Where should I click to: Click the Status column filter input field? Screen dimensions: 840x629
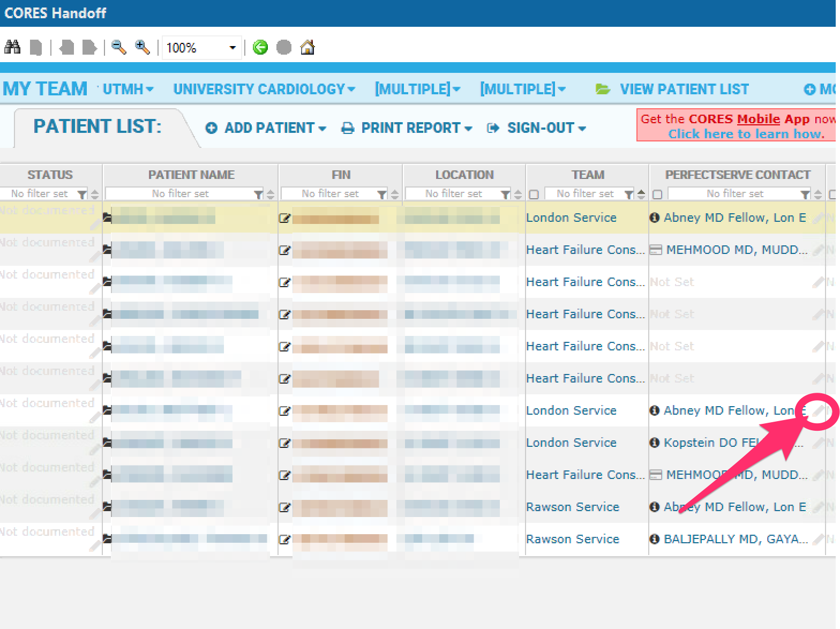coord(39,194)
